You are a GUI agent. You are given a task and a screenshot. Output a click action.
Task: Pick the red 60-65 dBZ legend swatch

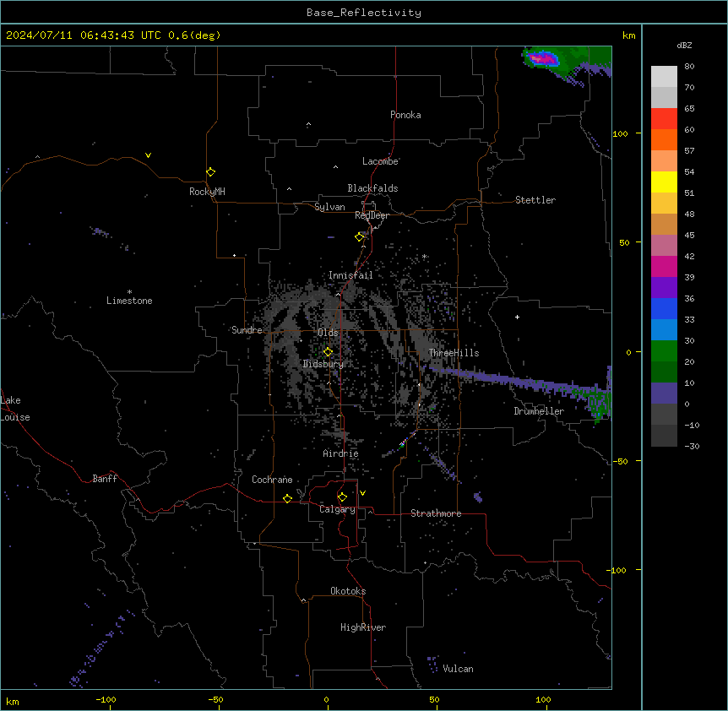coord(664,119)
